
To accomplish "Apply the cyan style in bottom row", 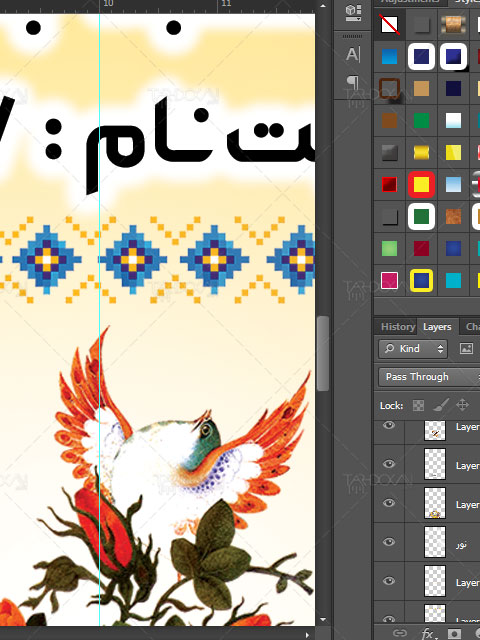I will [x=453, y=280].
